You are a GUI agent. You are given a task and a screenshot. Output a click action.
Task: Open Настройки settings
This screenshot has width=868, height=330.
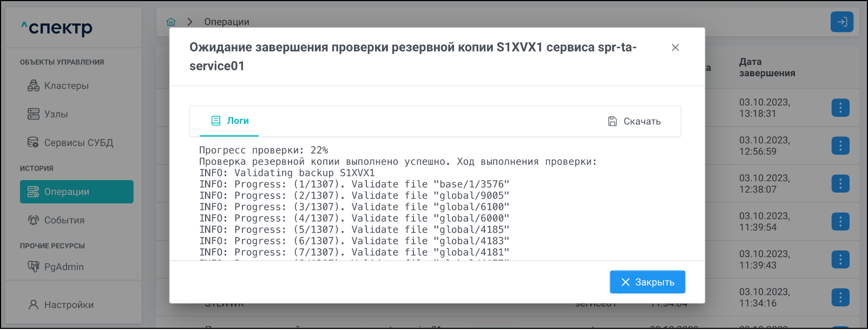tap(76, 305)
